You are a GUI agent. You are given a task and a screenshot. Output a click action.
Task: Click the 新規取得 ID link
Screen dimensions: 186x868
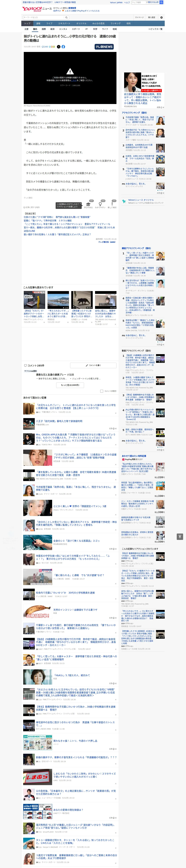coord(72,8)
